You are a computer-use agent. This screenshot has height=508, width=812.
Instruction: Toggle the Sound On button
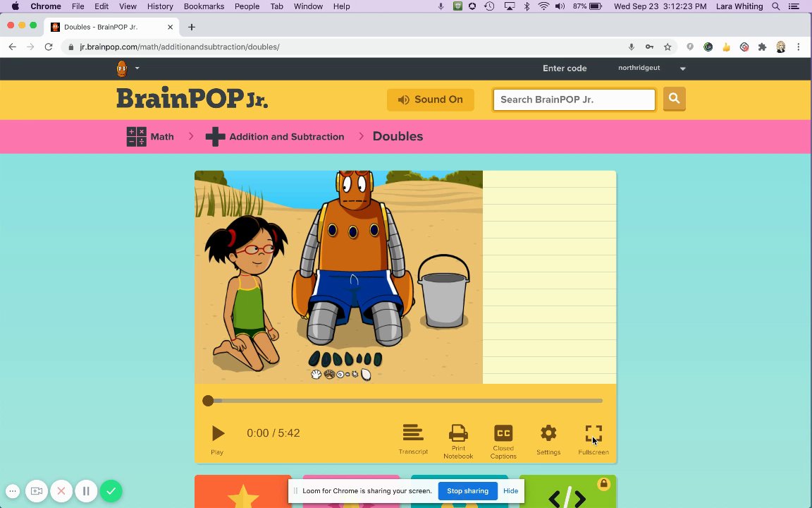tap(431, 99)
